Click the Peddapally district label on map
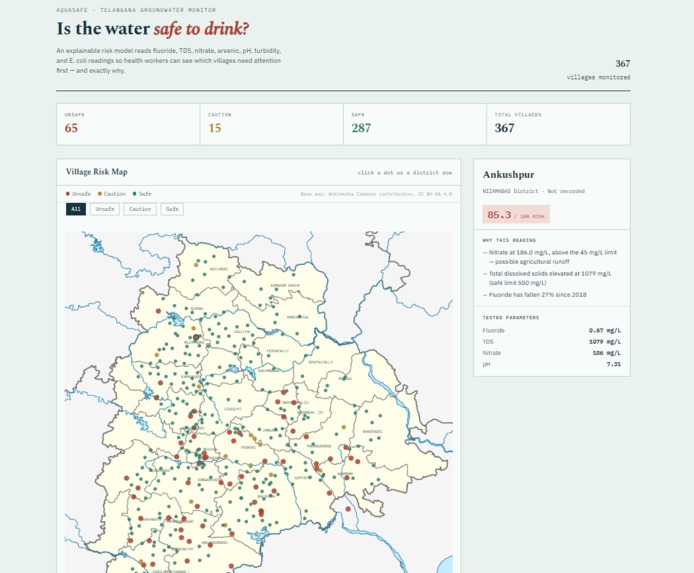The image size is (694, 573). [x=278, y=351]
